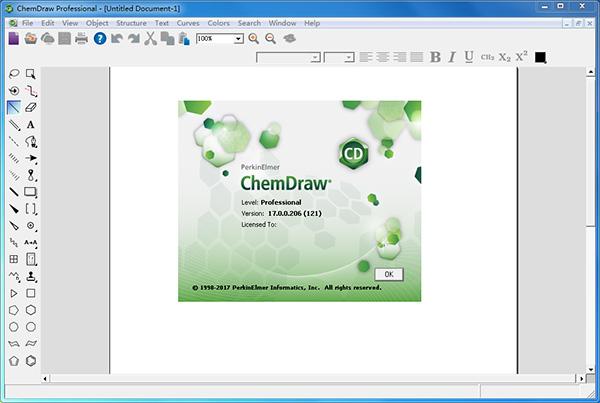Screen dimensions: 600x403
Task: Open the Object menu
Action: 97,23
